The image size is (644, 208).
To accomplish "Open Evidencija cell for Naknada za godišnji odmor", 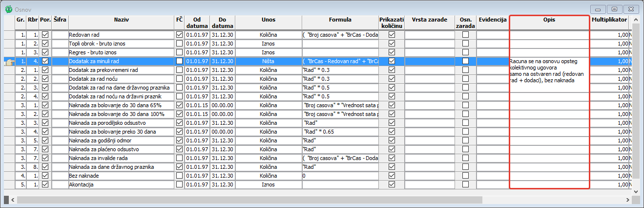I will 492,140.
